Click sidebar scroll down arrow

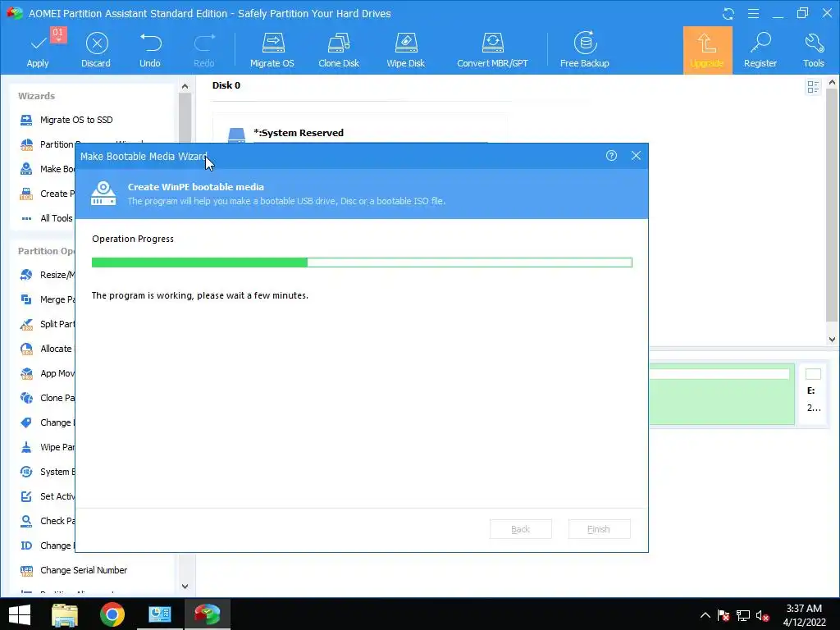point(185,587)
